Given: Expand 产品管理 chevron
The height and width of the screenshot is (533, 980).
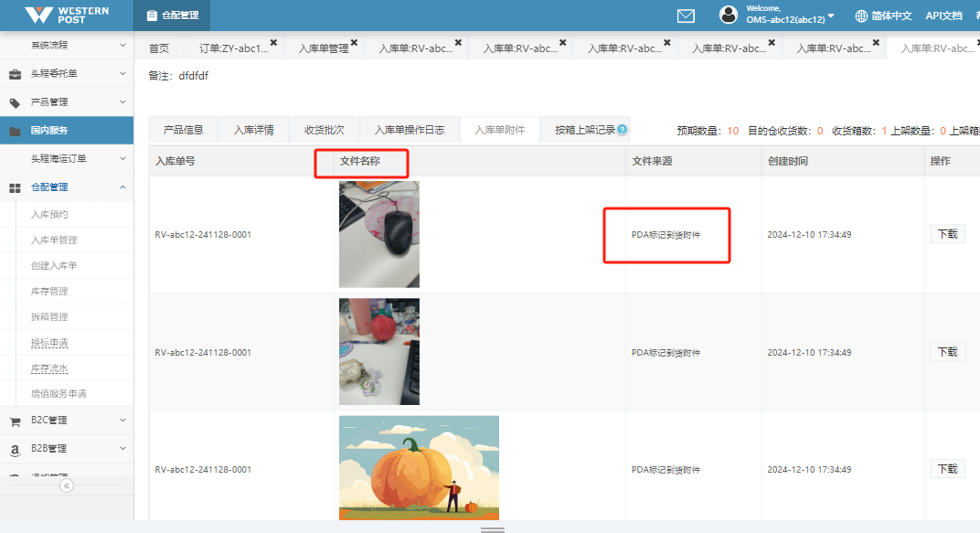Looking at the screenshot, I should [122, 101].
